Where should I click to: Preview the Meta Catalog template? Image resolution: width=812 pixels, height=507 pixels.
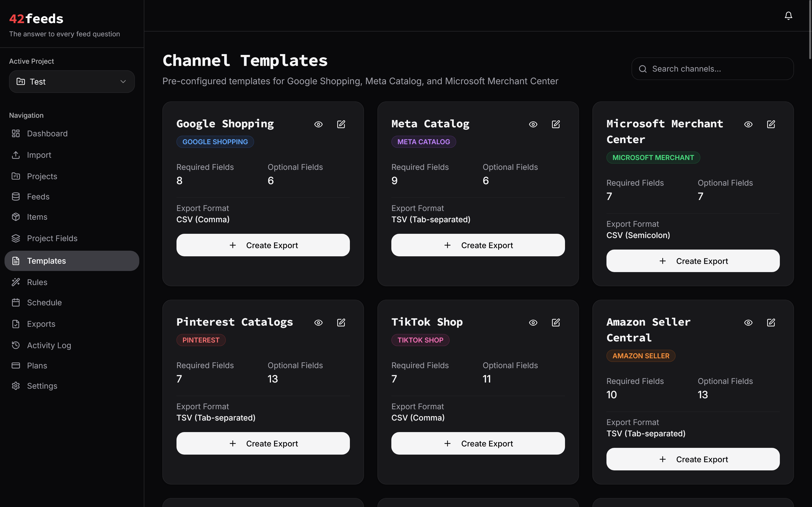533,124
